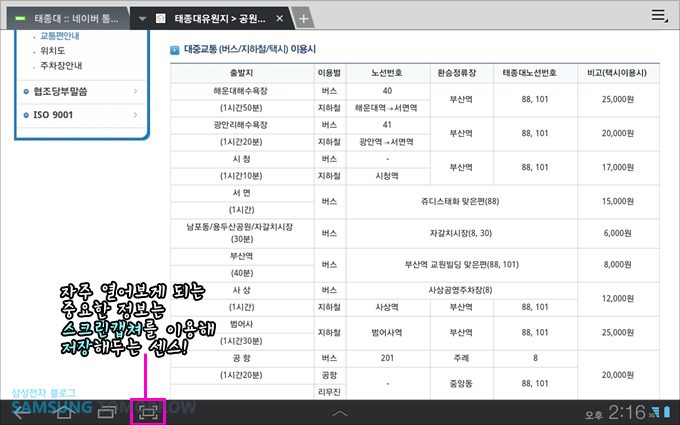Image resolution: width=680 pixels, height=425 pixels.
Task: Select the route number 201 cell
Action: [387, 358]
